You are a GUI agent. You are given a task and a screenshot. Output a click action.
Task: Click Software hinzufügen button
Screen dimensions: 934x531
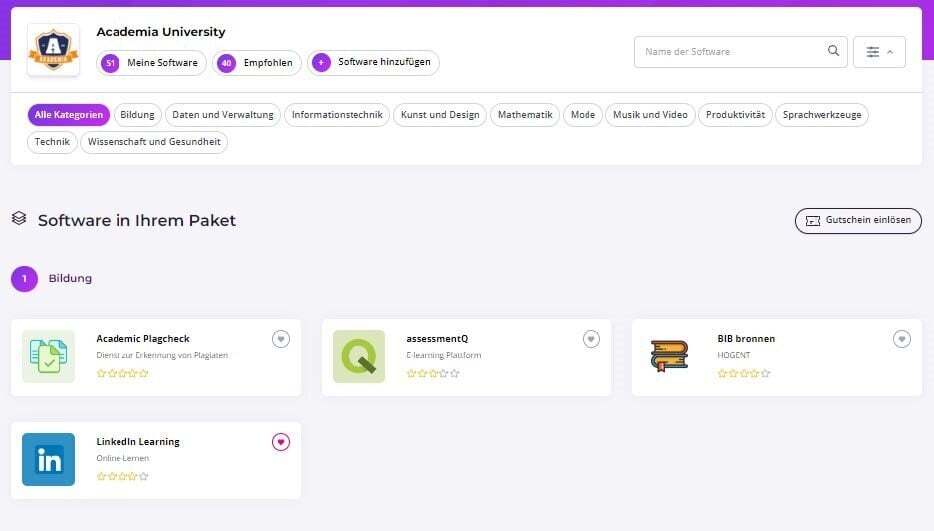(373, 63)
